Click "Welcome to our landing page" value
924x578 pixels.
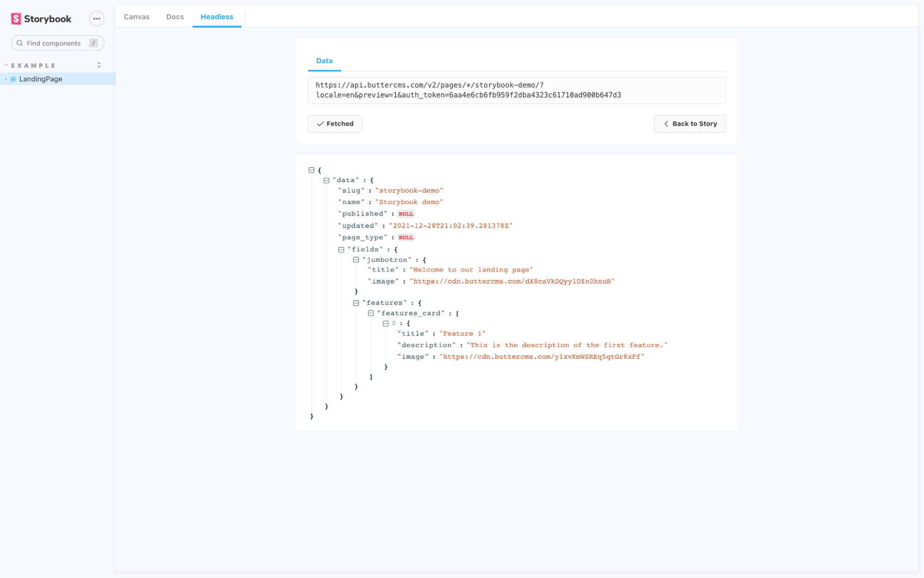(471, 270)
